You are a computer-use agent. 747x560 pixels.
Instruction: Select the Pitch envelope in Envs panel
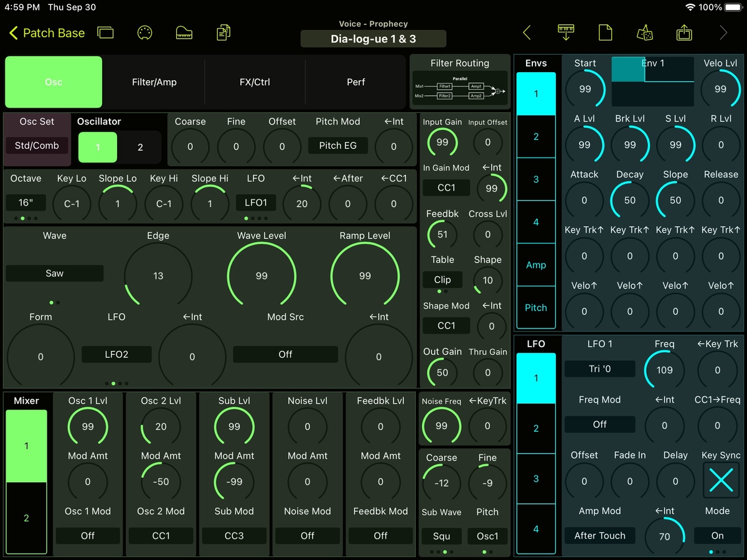point(535,307)
